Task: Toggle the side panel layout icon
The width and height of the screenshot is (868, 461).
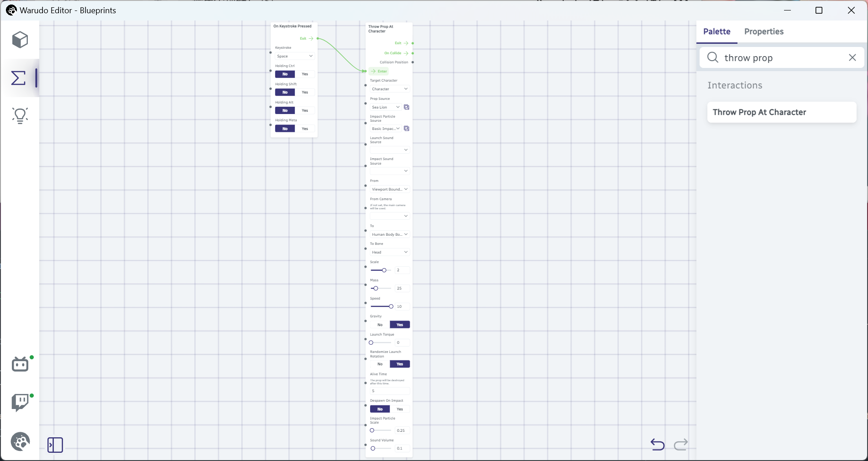Action: [x=55, y=445]
